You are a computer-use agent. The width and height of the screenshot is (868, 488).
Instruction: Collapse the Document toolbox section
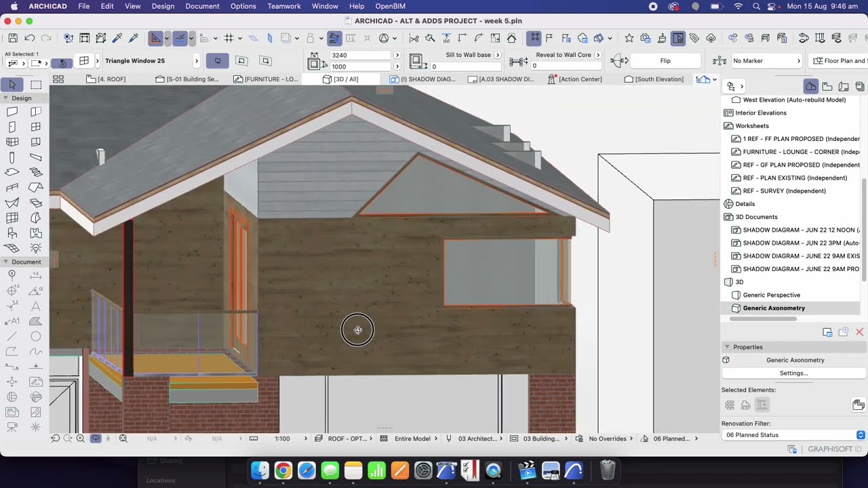pos(5,262)
